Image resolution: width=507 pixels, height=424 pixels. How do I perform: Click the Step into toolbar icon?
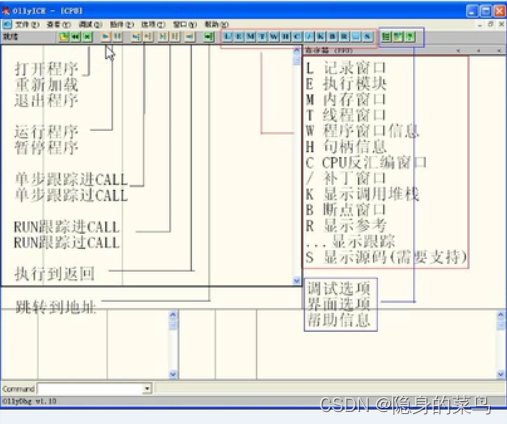(x=136, y=37)
